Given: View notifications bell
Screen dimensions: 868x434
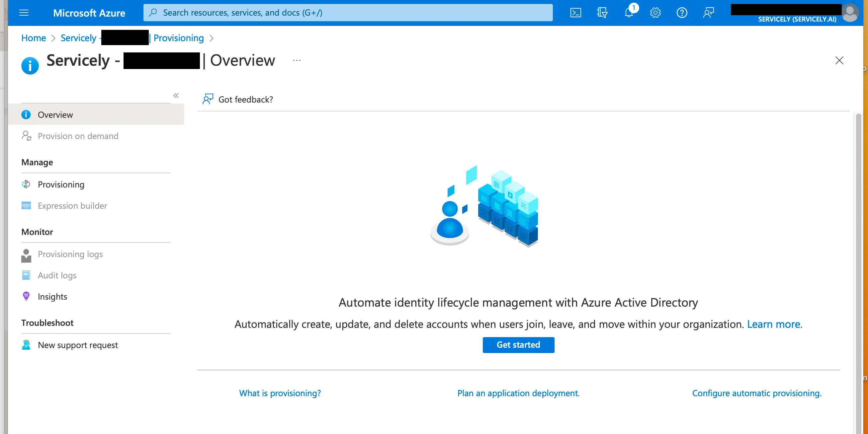Looking at the screenshot, I should [629, 13].
